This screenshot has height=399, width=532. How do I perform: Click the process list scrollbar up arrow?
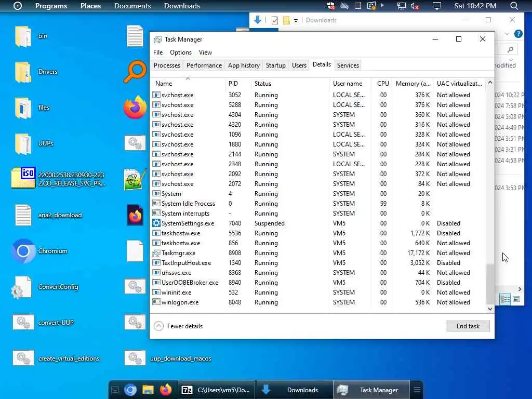(x=489, y=83)
